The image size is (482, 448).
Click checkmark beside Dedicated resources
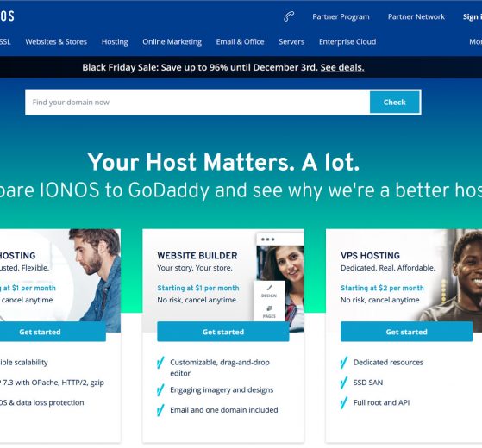[x=344, y=363]
